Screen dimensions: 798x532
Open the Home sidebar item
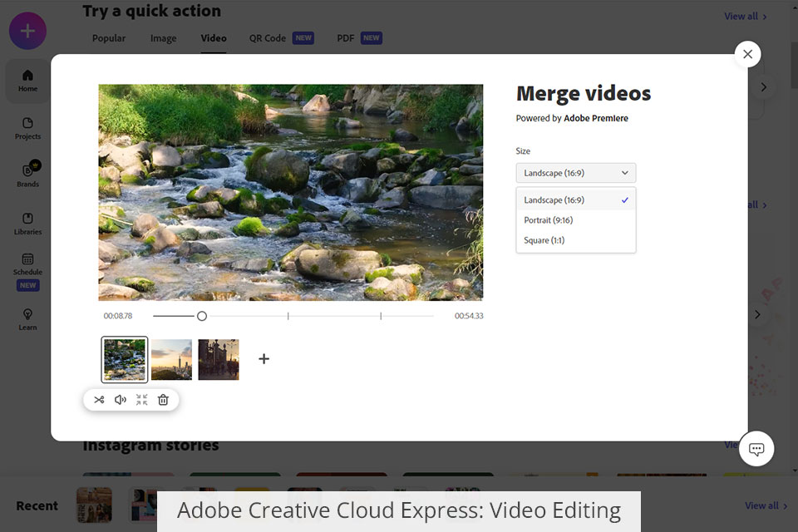pos(27,81)
